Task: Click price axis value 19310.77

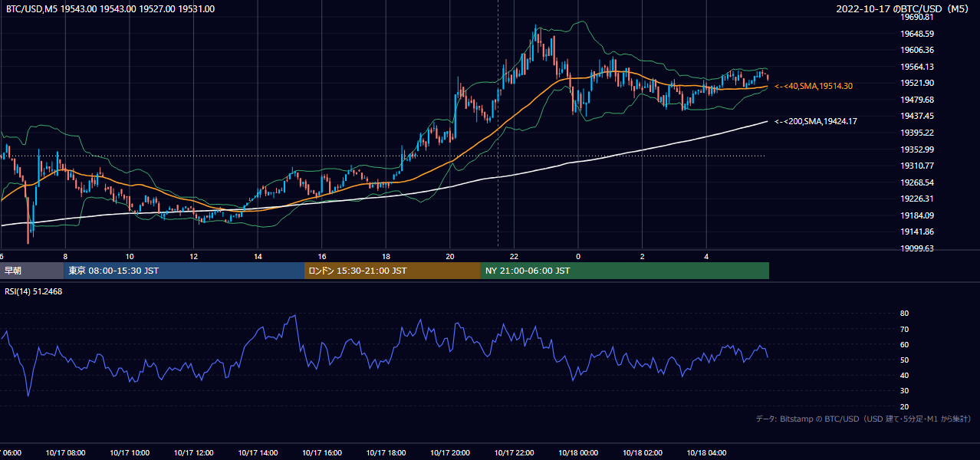Action: [917, 166]
